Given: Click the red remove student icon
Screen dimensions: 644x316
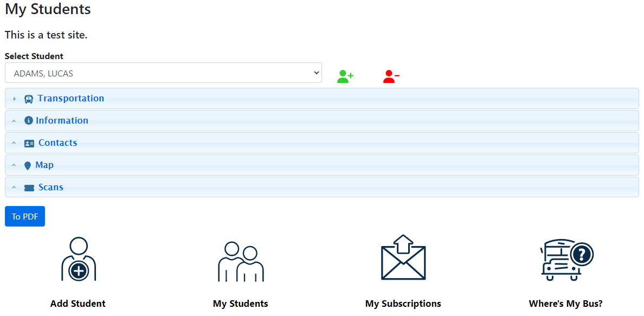Looking at the screenshot, I should click(391, 76).
